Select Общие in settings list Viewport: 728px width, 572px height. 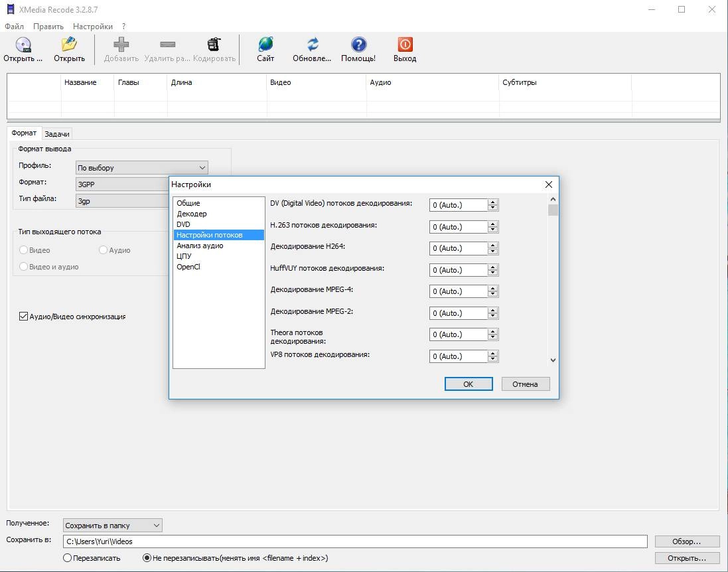click(x=219, y=203)
